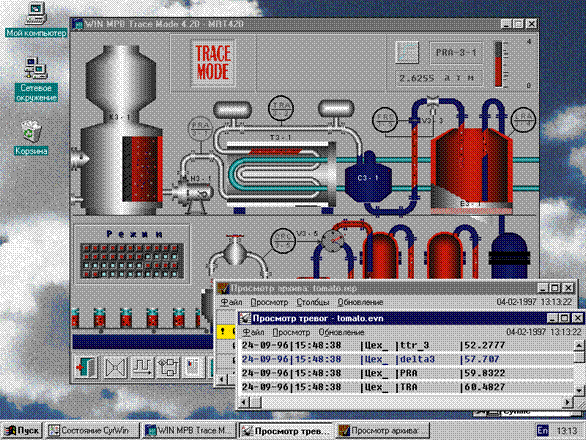This screenshot has width=586, height=440.
Task: Click the LRA round gauge at right edge
Action: pyautogui.click(x=523, y=120)
